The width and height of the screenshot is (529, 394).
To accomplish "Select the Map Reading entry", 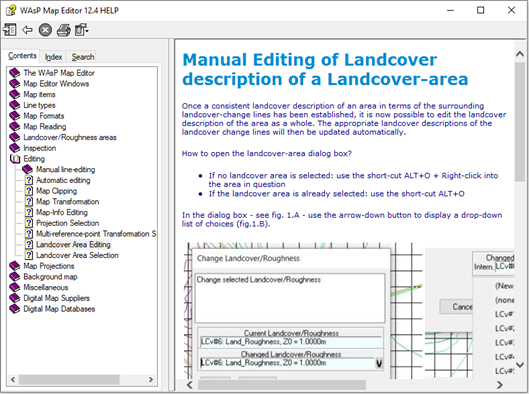I will click(x=45, y=126).
